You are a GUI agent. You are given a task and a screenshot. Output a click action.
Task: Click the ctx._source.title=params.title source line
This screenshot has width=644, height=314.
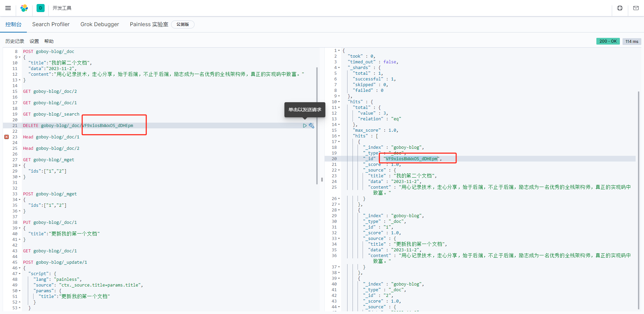[88, 285]
